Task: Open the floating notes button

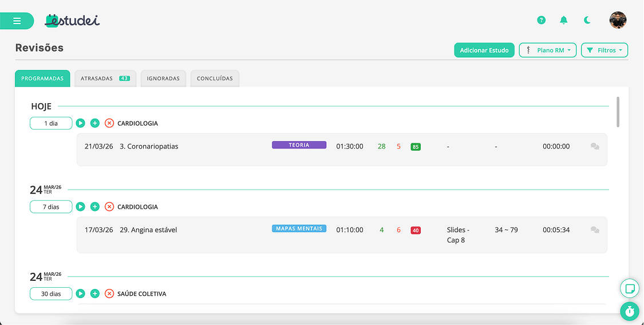Action: pyautogui.click(x=630, y=288)
